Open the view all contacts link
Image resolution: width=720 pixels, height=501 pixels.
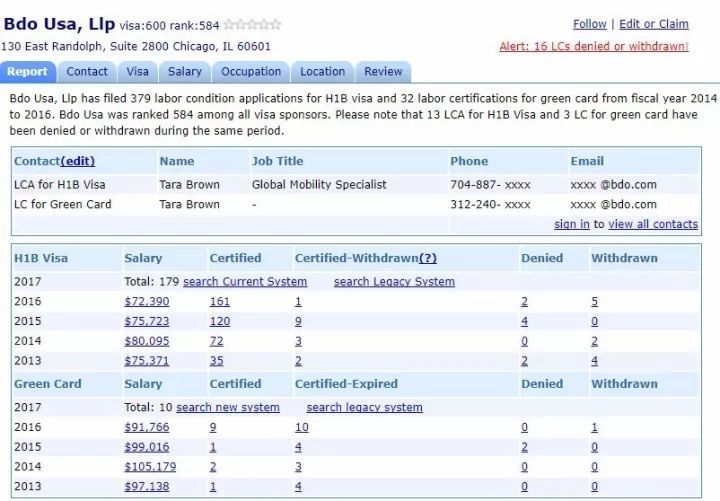click(653, 224)
